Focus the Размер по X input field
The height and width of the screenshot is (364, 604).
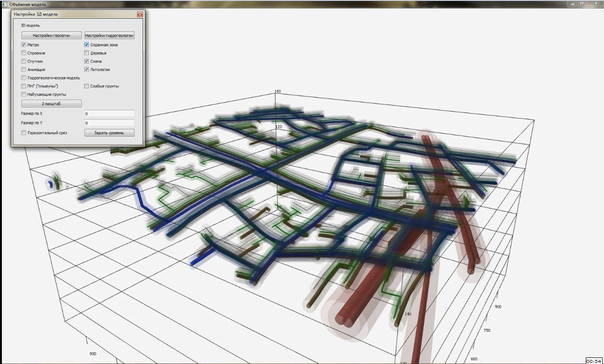point(109,114)
